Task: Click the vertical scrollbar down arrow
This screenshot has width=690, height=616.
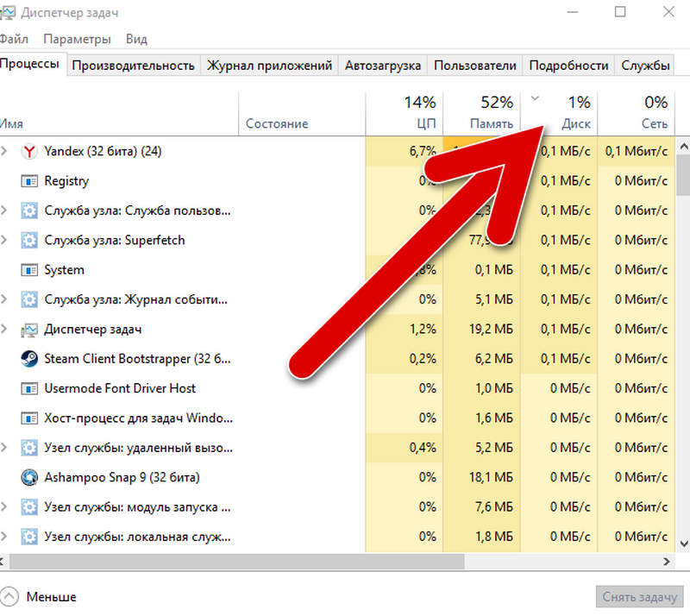Action: (x=683, y=544)
